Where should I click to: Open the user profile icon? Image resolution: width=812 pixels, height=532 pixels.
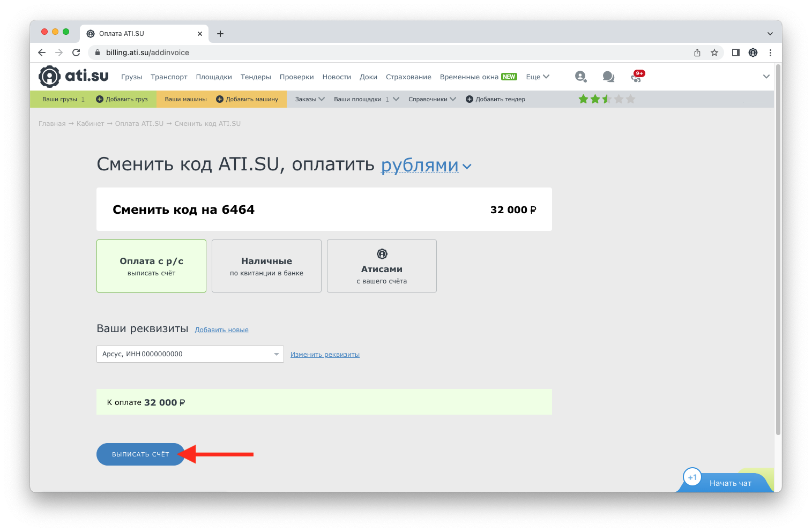tap(580, 77)
